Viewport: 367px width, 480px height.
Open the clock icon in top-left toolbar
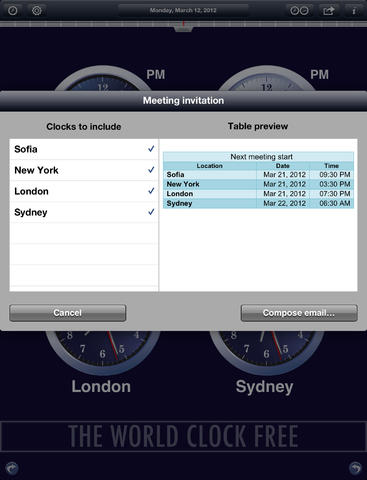[x=13, y=11]
